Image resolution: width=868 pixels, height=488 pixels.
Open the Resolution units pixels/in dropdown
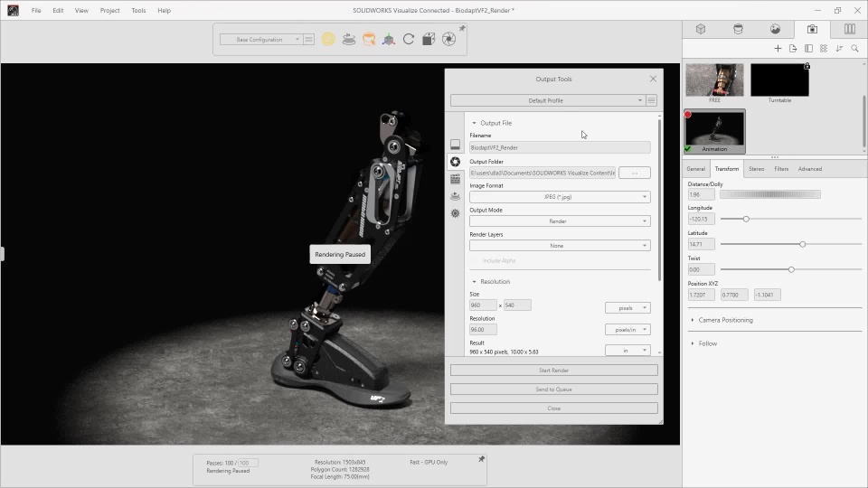tap(627, 330)
